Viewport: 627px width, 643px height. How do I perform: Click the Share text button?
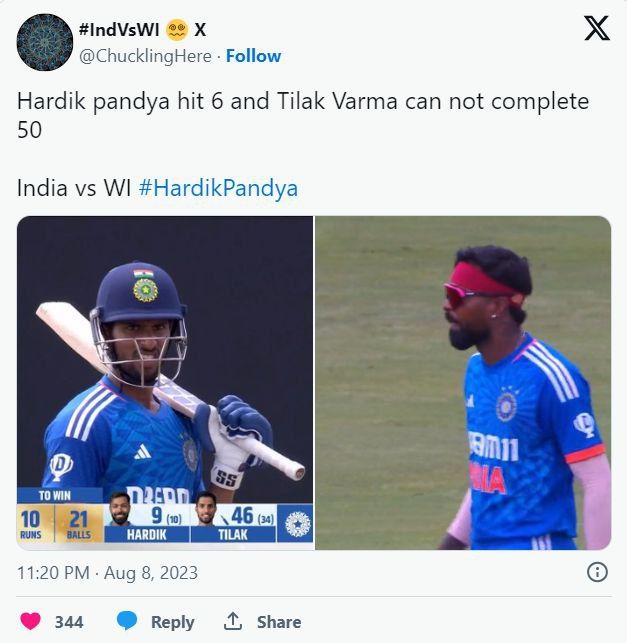279,622
